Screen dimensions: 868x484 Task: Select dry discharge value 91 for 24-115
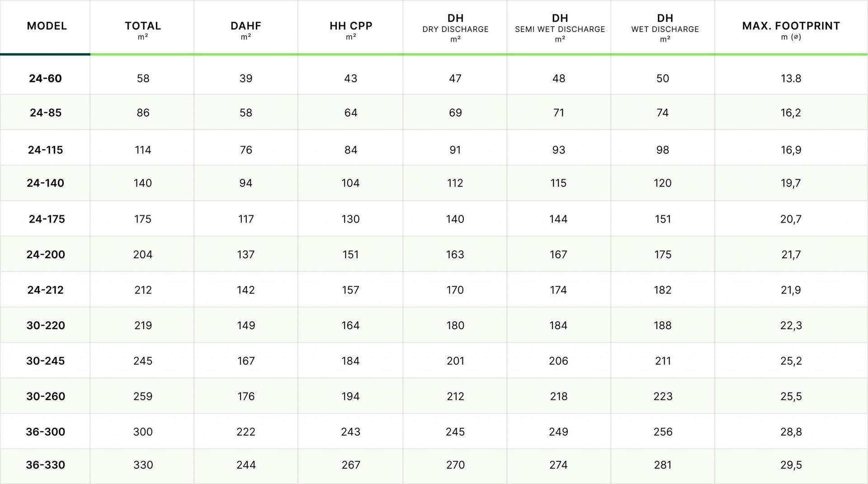[x=455, y=150]
